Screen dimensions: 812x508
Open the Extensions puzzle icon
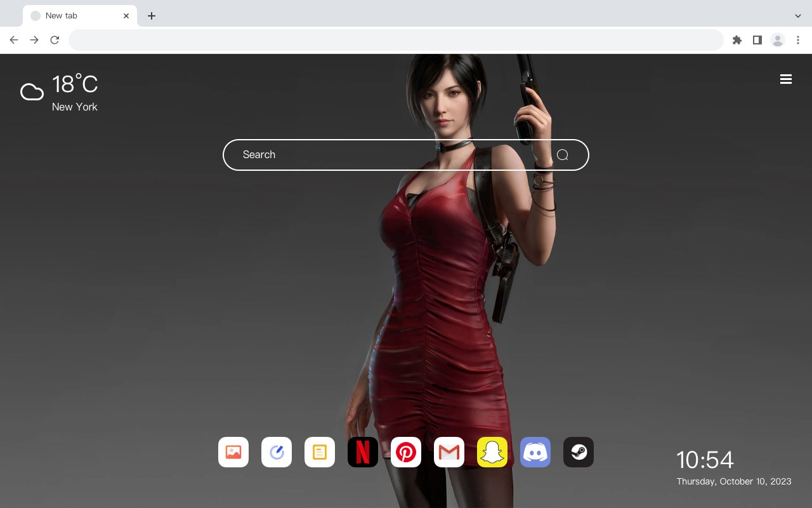(737, 40)
